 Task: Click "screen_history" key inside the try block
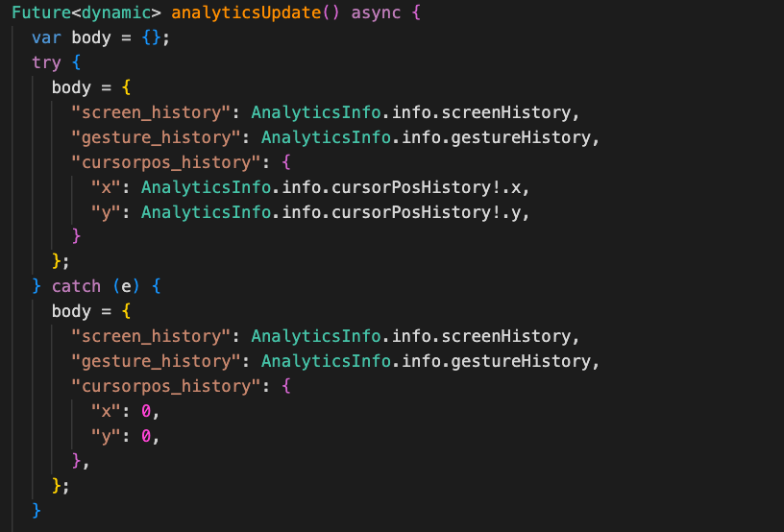151,112
